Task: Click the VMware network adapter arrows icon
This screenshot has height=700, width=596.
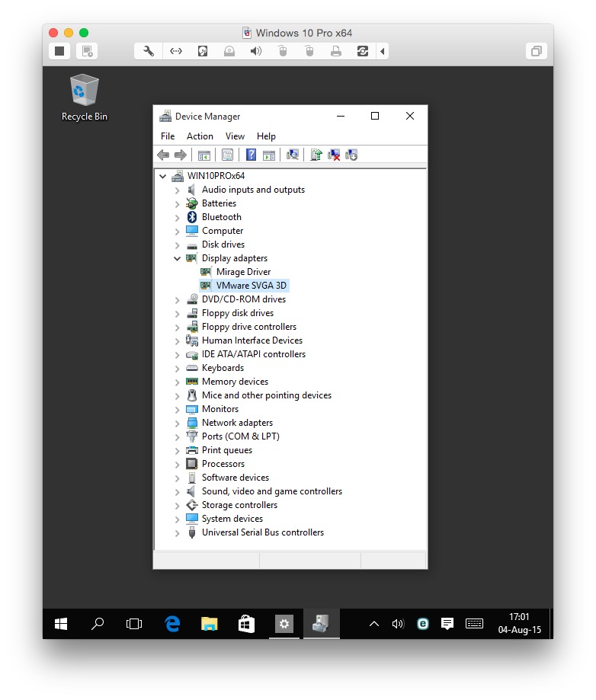Action: 176,51
